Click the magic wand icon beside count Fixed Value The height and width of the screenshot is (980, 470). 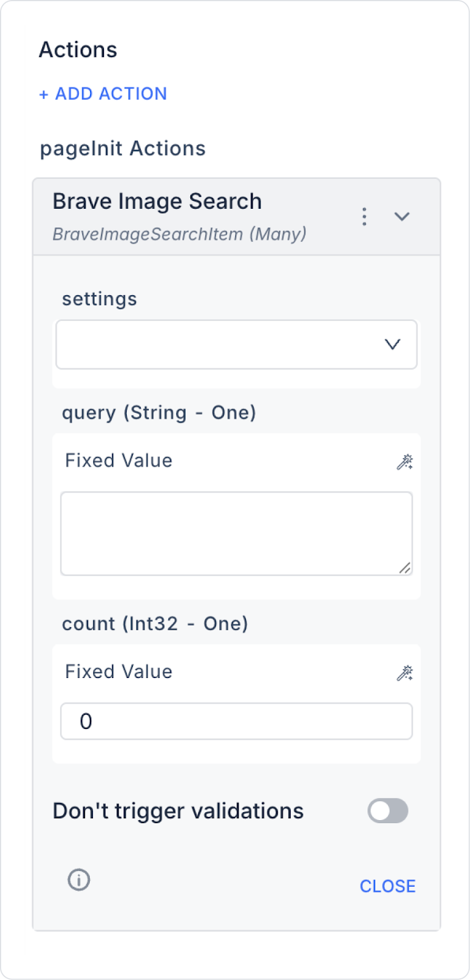pos(405,673)
